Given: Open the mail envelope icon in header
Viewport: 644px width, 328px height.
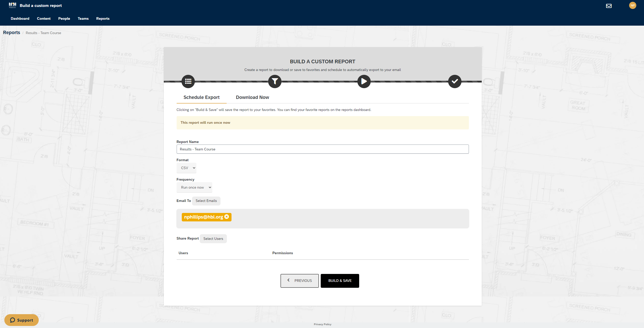Looking at the screenshot, I should (x=609, y=6).
